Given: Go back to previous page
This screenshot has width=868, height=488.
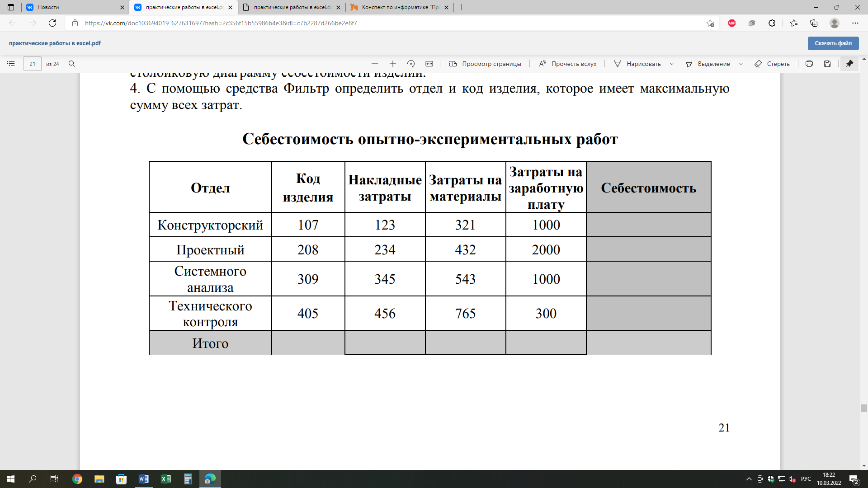Looking at the screenshot, I should pos(13,23).
